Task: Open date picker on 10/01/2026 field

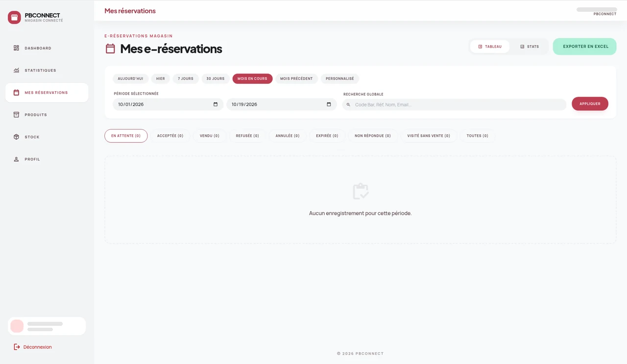Action: [x=216, y=104]
